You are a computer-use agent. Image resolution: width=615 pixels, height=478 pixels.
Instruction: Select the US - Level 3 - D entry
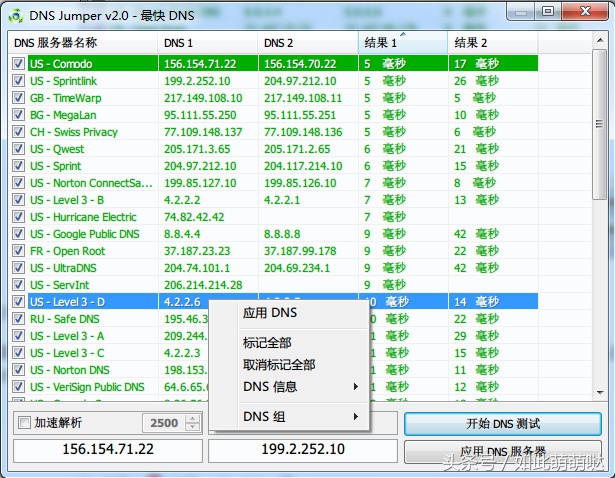67,302
